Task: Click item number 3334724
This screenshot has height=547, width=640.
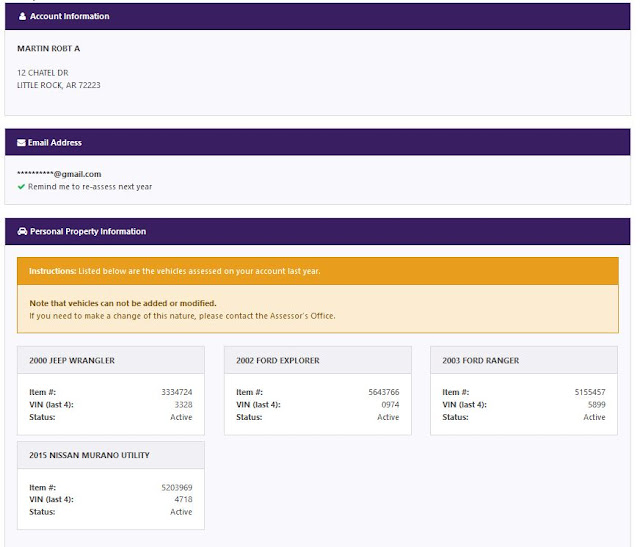Action: pos(177,392)
